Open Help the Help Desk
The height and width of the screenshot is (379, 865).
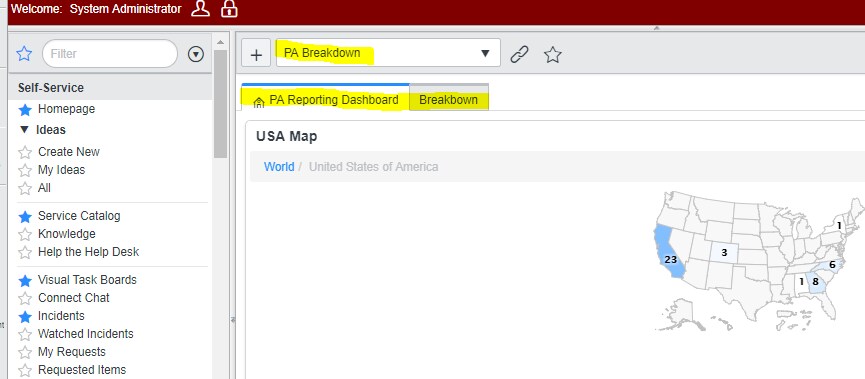[x=88, y=252]
